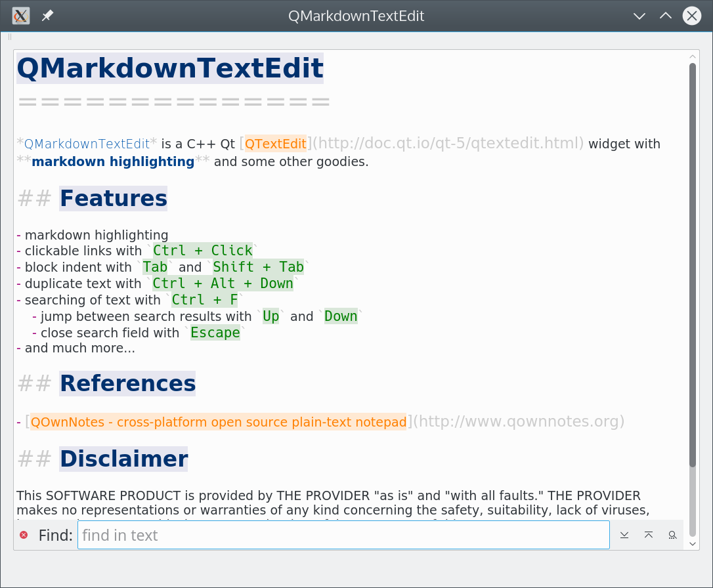Click the pin window icon in title bar
Viewport: 713px width, 588px height.
[47, 16]
